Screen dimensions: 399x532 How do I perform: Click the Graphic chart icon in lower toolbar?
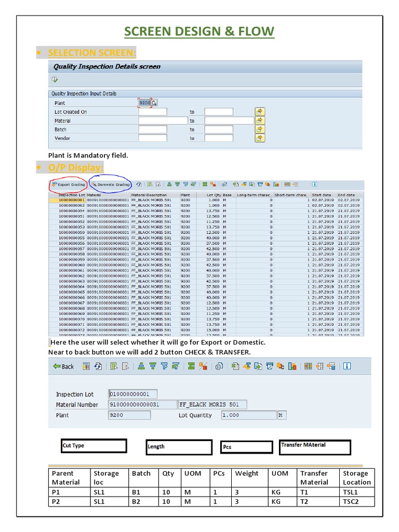click(x=292, y=366)
